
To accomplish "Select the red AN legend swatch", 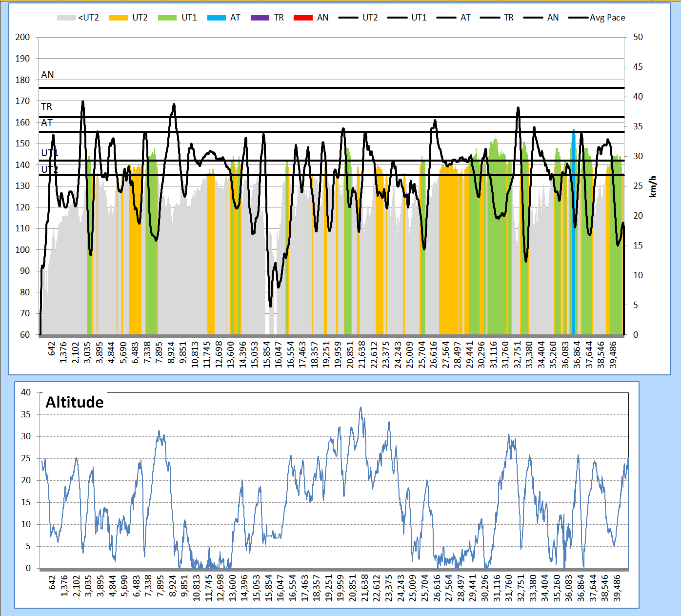I will (303, 18).
